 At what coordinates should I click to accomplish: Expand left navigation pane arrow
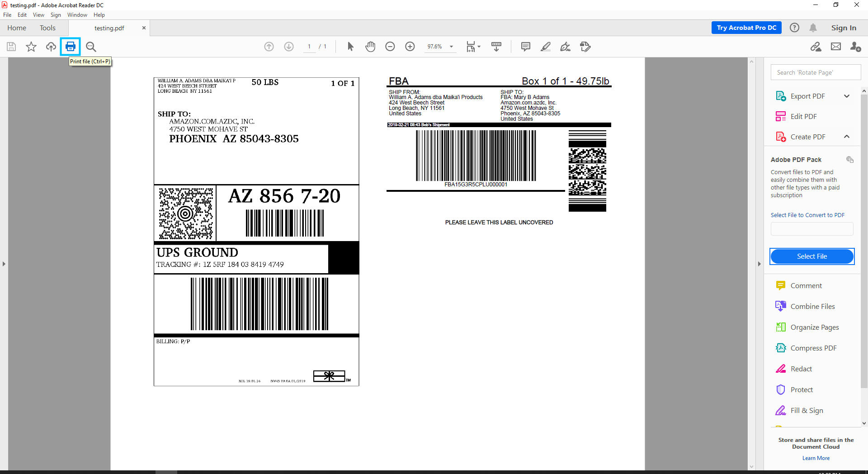click(4, 264)
